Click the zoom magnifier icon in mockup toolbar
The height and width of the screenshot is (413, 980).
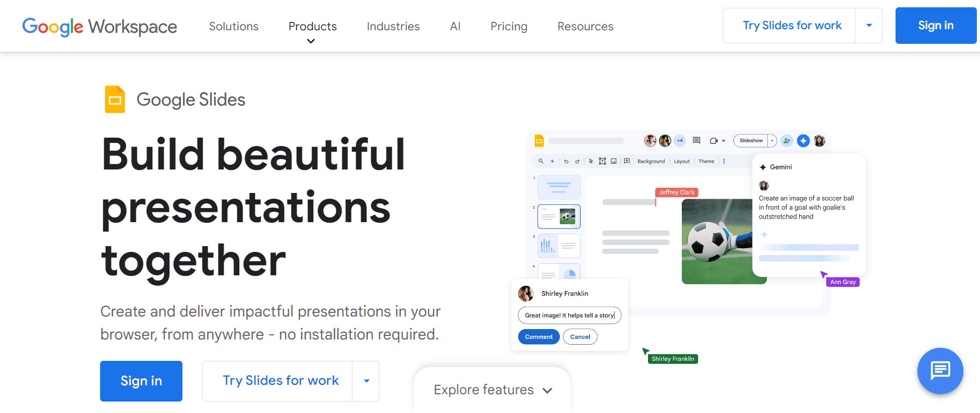[541, 161]
